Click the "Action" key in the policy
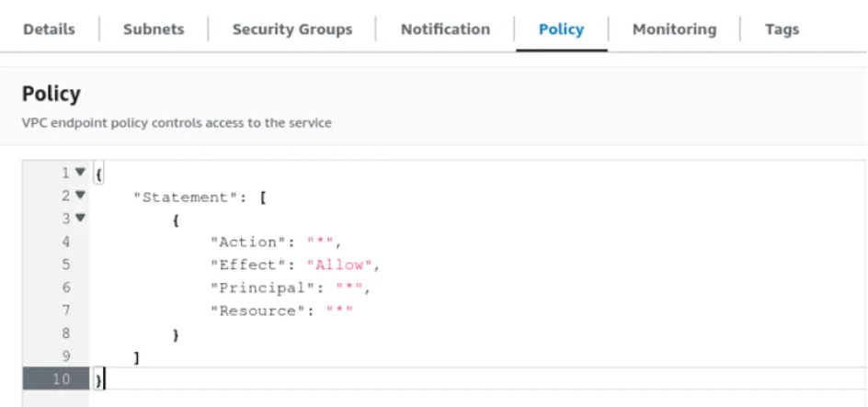Image resolution: width=868 pixels, height=407 pixels. point(247,242)
